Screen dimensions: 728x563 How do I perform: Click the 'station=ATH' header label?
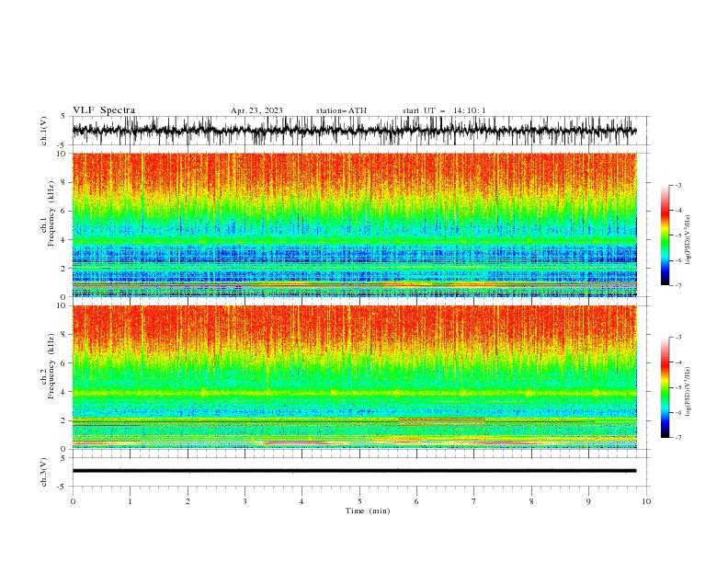[341, 110]
